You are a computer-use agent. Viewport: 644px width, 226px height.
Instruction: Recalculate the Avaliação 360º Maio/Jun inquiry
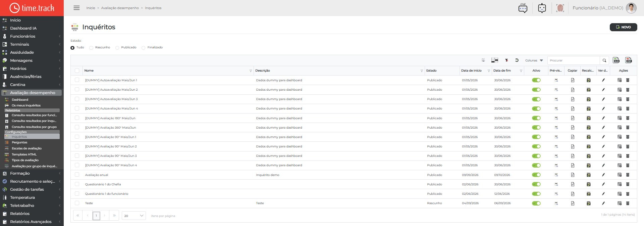point(588,128)
